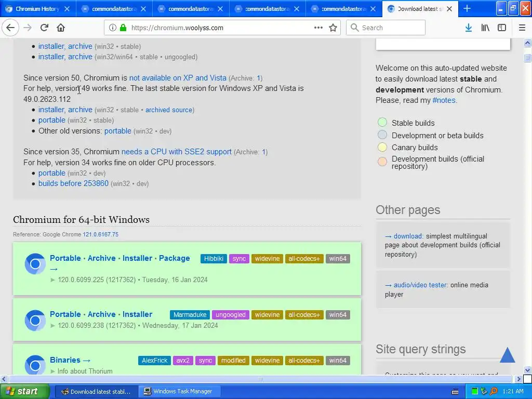
Task: Open Google Chrome version 121.0.6167.75 link
Action: [x=100, y=234]
